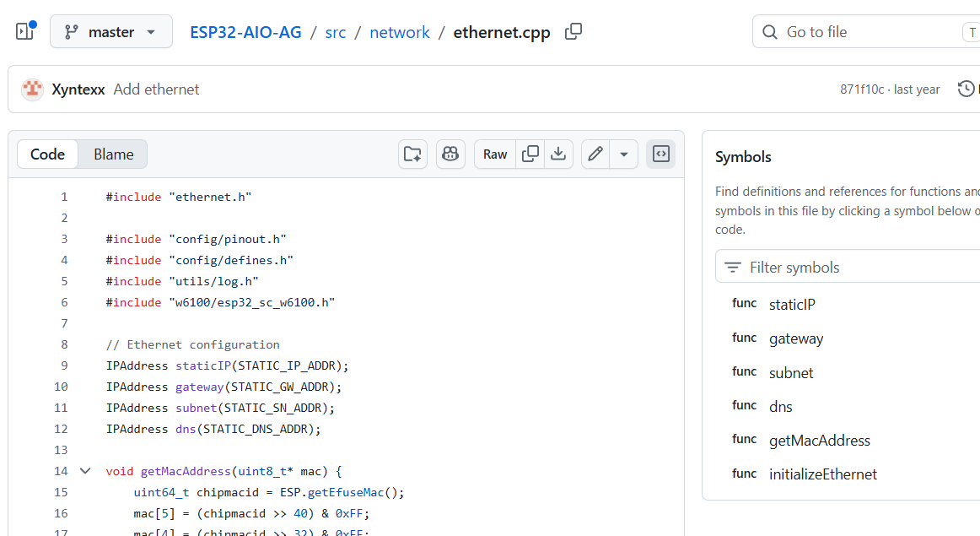Image resolution: width=980 pixels, height=536 pixels.
Task: Download the raw file
Action: pyautogui.click(x=558, y=154)
